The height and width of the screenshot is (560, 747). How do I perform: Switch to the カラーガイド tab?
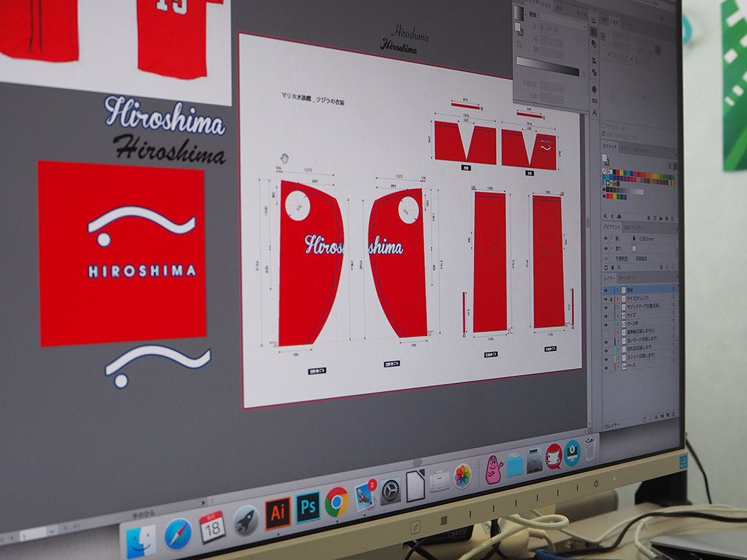640,151
